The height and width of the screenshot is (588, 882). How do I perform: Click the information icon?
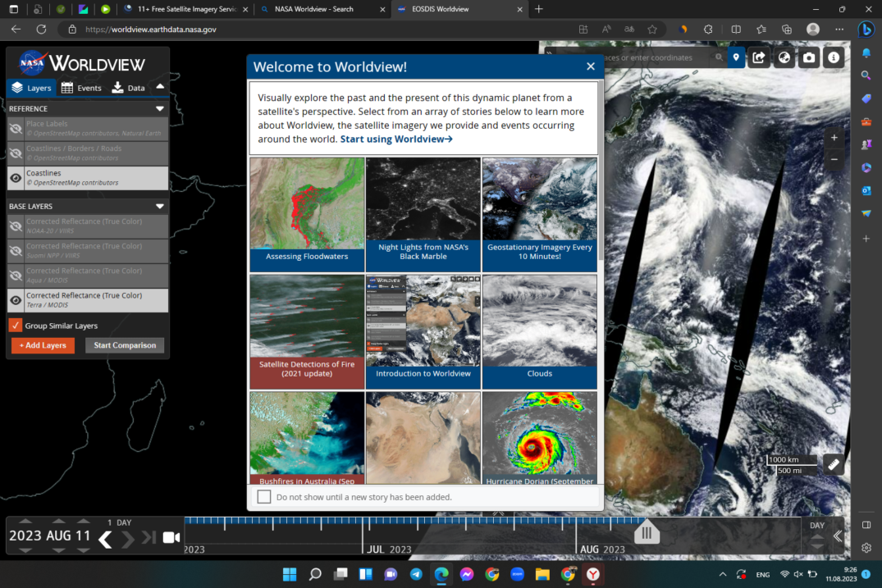pyautogui.click(x=834, y=57)
